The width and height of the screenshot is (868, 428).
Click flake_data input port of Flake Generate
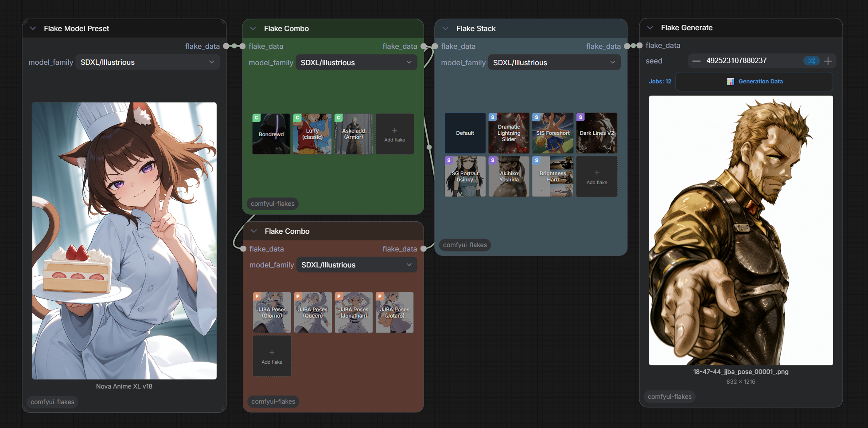point(639,45)
